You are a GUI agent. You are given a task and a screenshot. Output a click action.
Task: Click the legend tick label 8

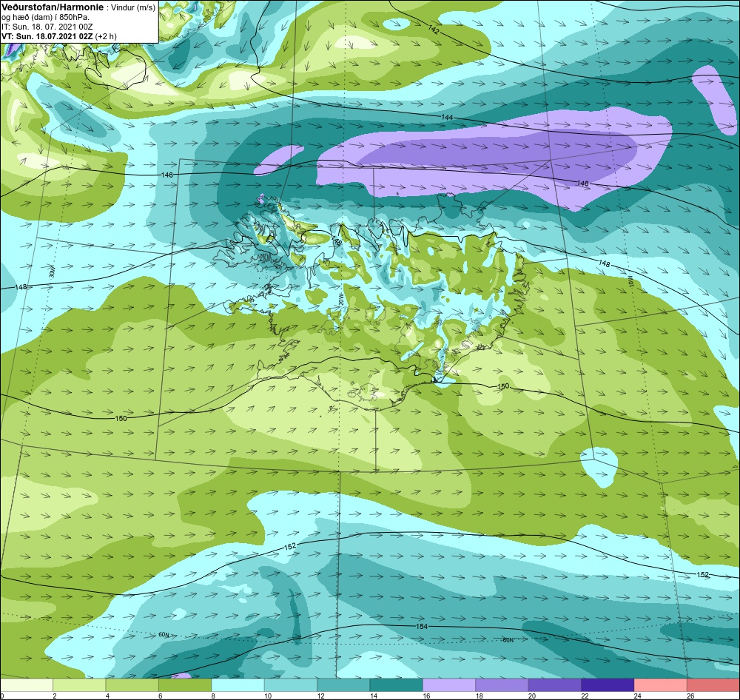(x=213, y=696)
